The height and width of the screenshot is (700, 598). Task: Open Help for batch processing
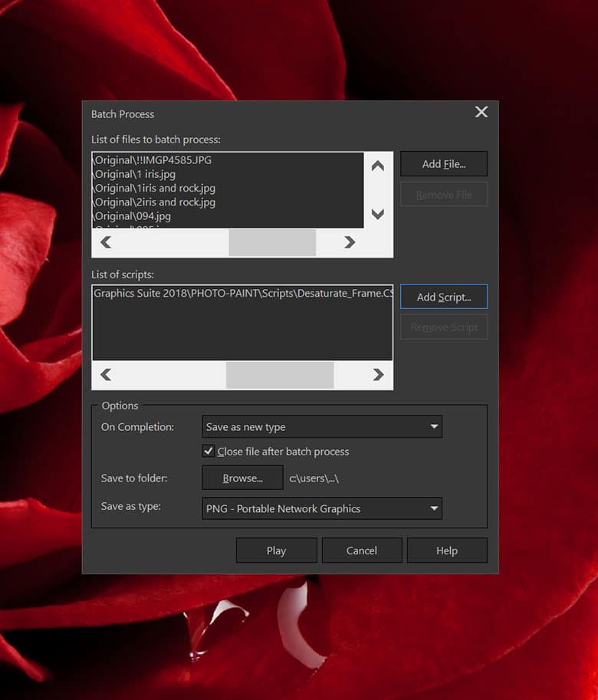(446, 550)
